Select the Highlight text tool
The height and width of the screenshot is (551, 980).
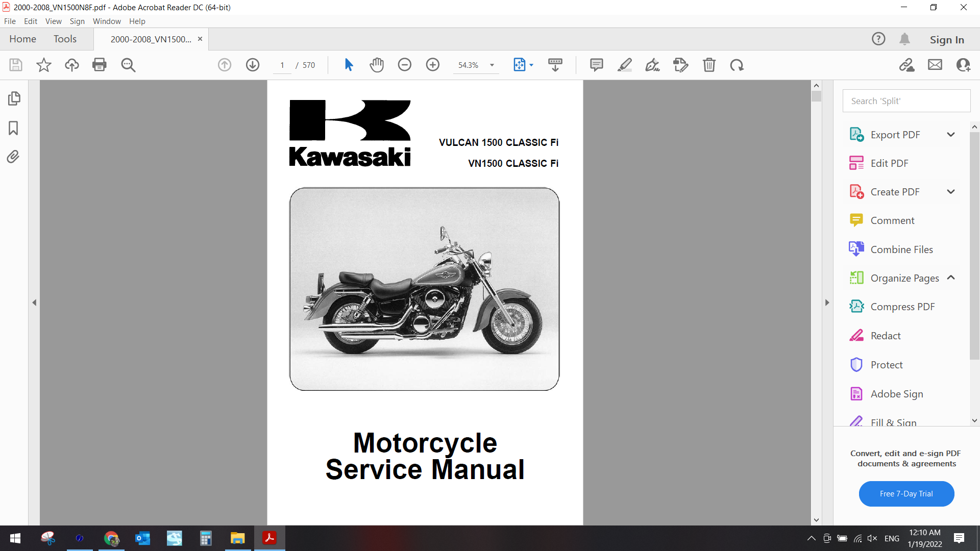[625, 65]
